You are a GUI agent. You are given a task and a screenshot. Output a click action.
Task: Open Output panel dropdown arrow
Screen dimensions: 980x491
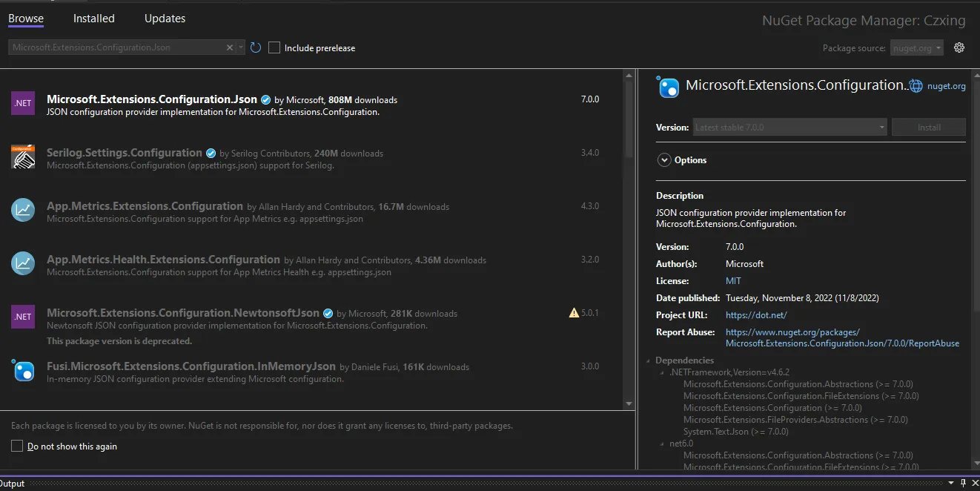click(953, 483)
